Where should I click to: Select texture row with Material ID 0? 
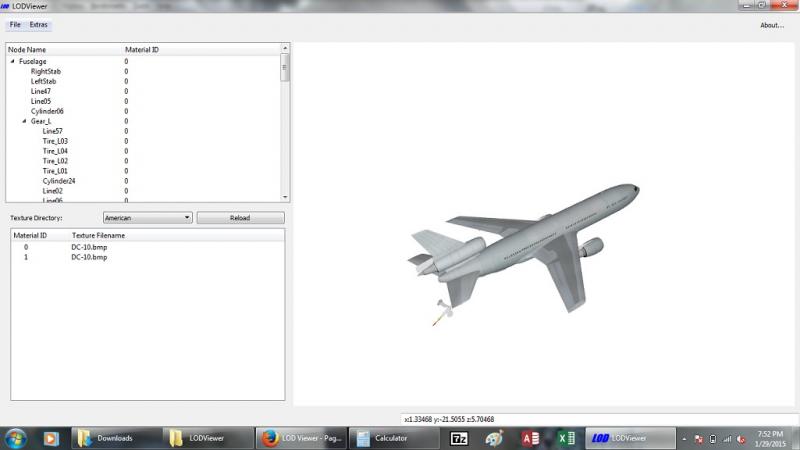click(x=147, y=247)
